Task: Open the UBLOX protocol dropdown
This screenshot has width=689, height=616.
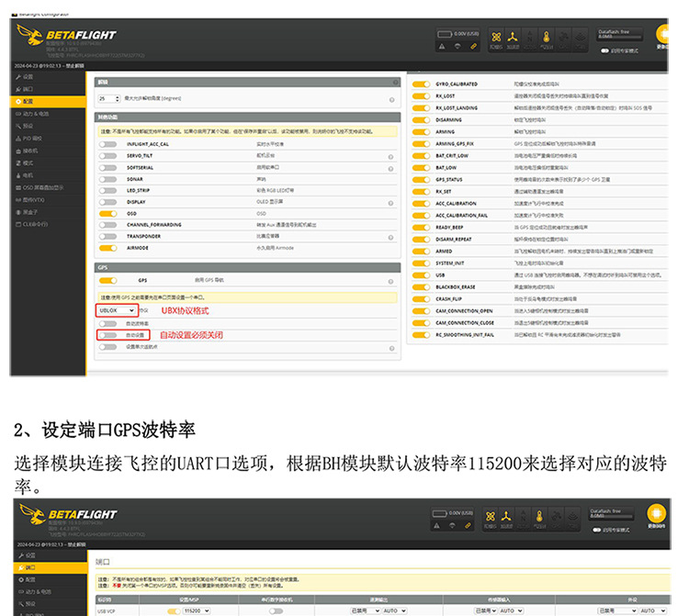Action: click(117, 310)
